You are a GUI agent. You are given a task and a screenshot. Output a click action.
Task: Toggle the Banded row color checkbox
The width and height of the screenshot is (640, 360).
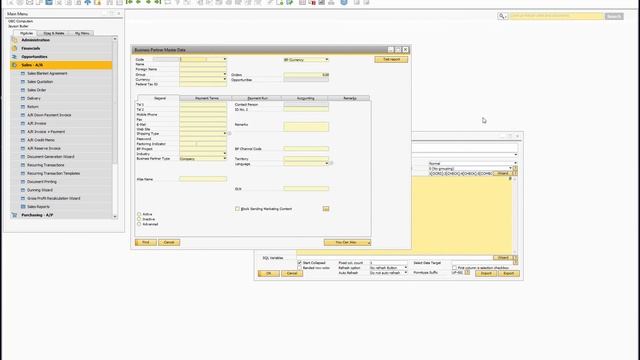pos(300,268)
